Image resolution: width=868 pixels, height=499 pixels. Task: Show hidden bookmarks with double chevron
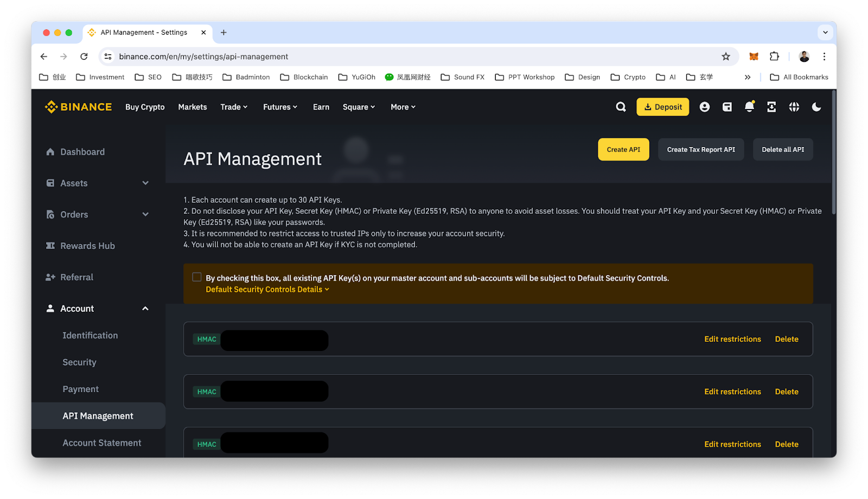(x=748, y=77)
